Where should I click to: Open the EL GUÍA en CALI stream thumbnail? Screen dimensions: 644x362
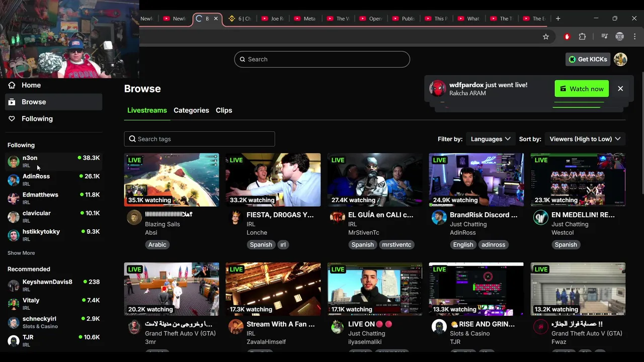[375, 180]
